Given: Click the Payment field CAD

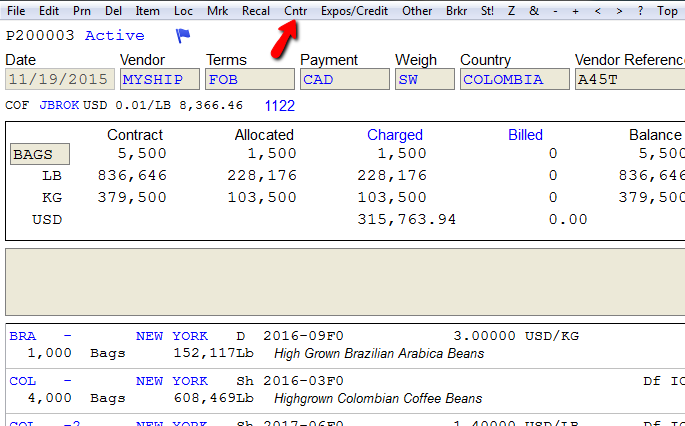Looking at the screenshot, I should tap(345, 79).
